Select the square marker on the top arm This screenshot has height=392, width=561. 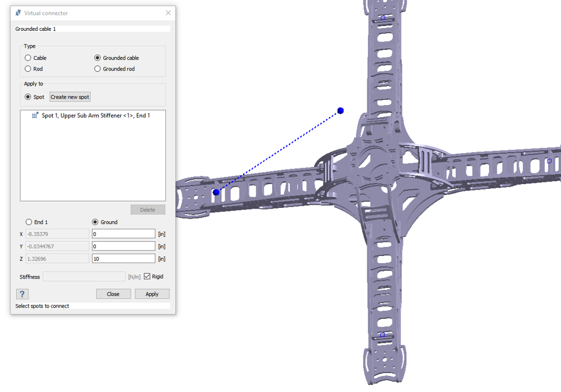coord(383,18)
